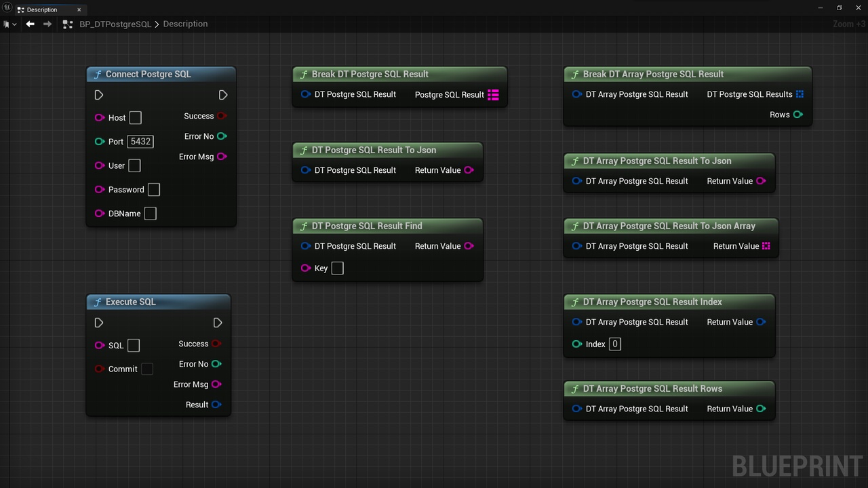Click the Success output pin on Connect Postgre SQL

[x=222, y=116]
